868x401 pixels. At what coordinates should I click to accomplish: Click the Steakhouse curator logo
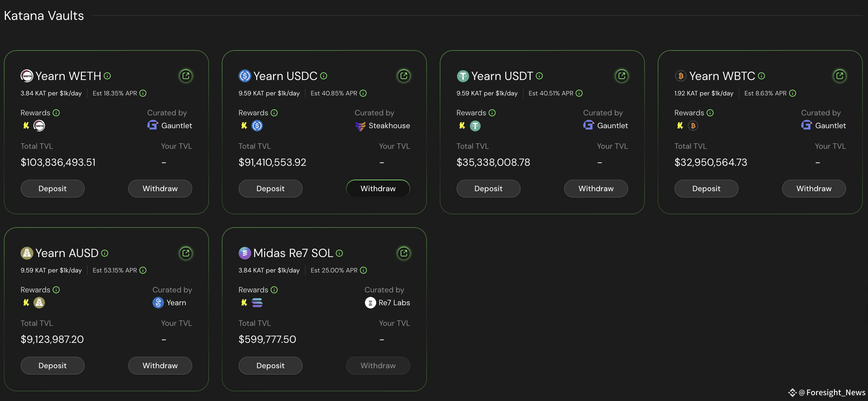click(360, 126)
